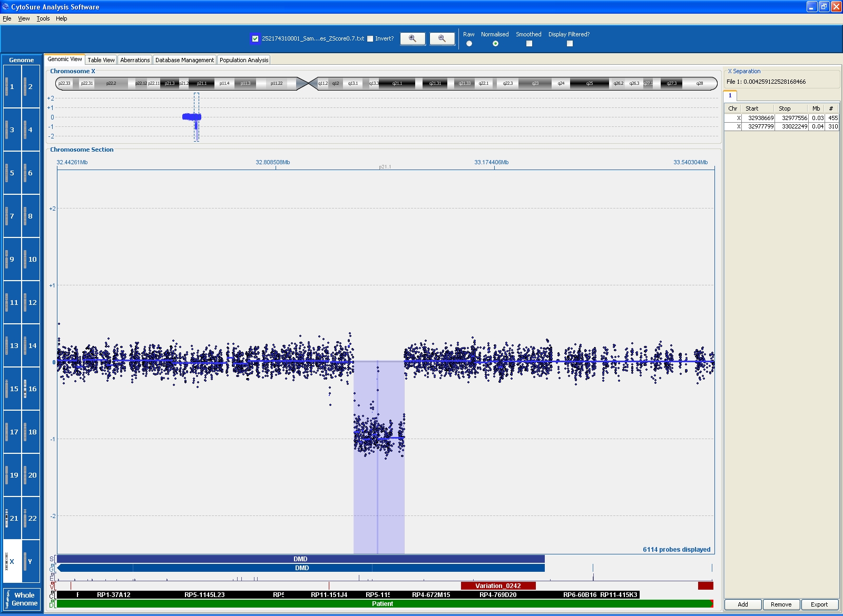Open the Tools menu
This screenshot has width=843, height=616.
[43, 18]
